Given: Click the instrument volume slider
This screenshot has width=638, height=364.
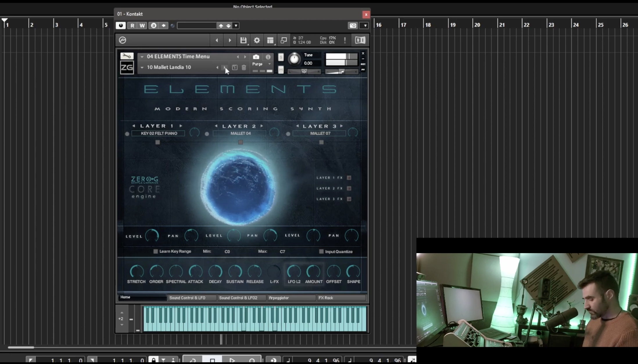Looking at the screenshot, I should pos(342,71).
